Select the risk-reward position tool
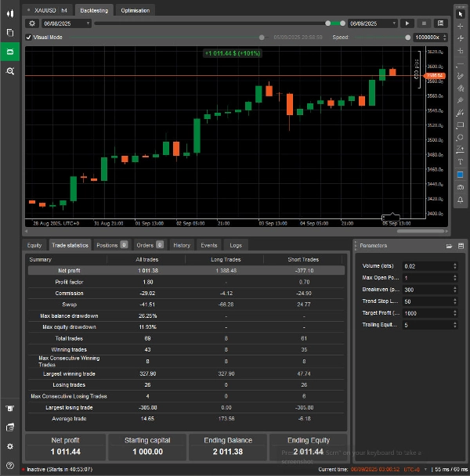Image resolution: width=470 pixels, height=476 pixels. [461, 150]
